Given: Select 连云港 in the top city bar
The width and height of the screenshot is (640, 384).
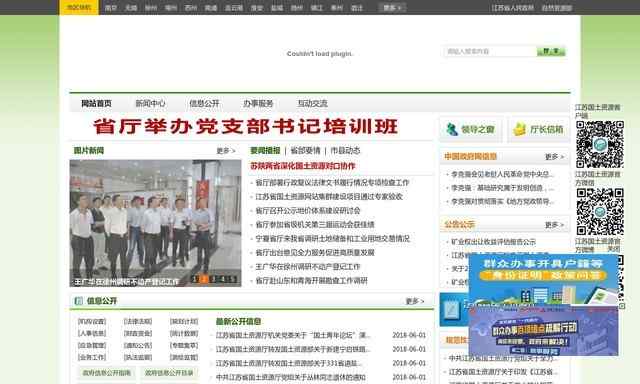Looking at the screenshot, I should tap(234, 8).
